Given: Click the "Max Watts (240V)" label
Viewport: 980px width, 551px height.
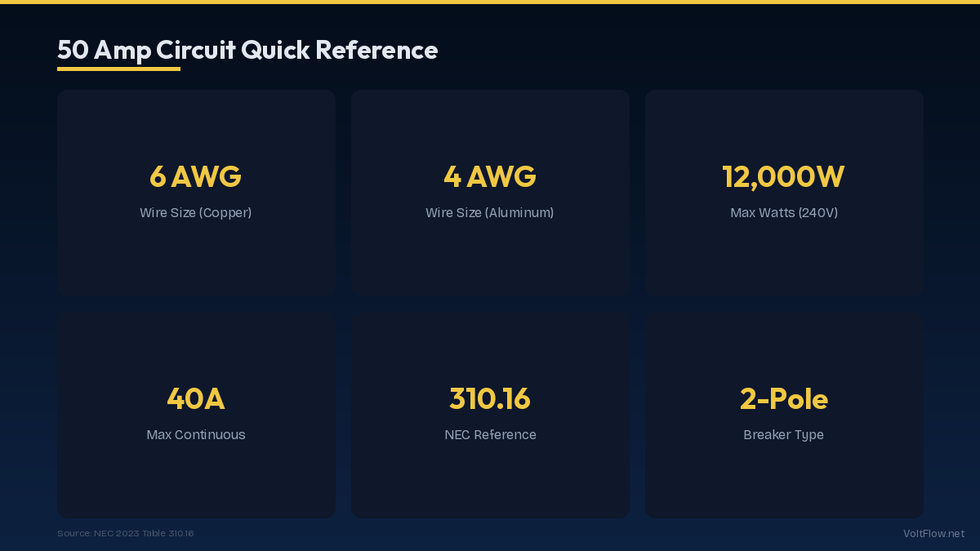Looking at the screenshot, I should (x=784, y=213).
